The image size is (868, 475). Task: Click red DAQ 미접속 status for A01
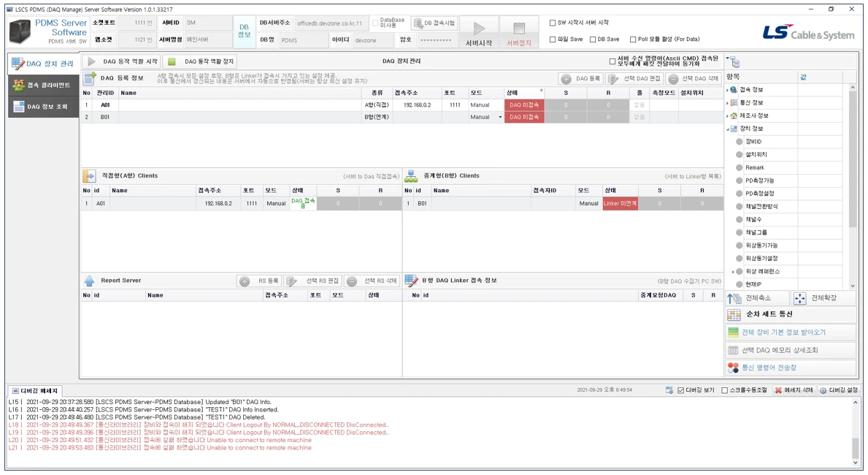pos(524,104)
